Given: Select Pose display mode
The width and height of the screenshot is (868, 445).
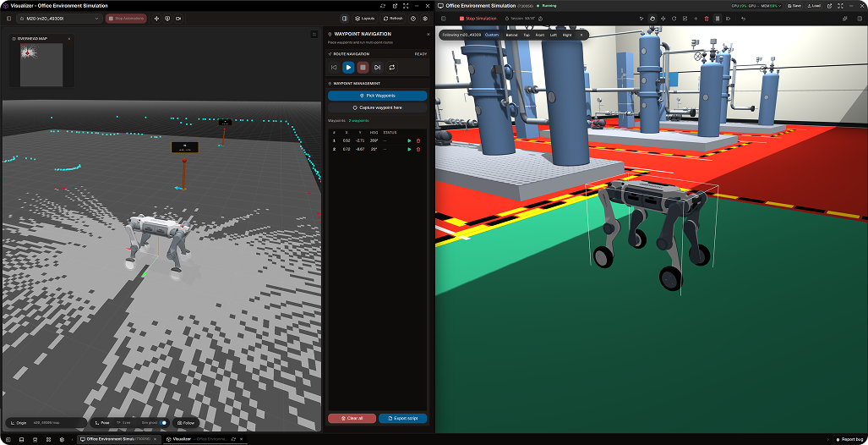Looking at the screenshot, I should click(102, 423).
